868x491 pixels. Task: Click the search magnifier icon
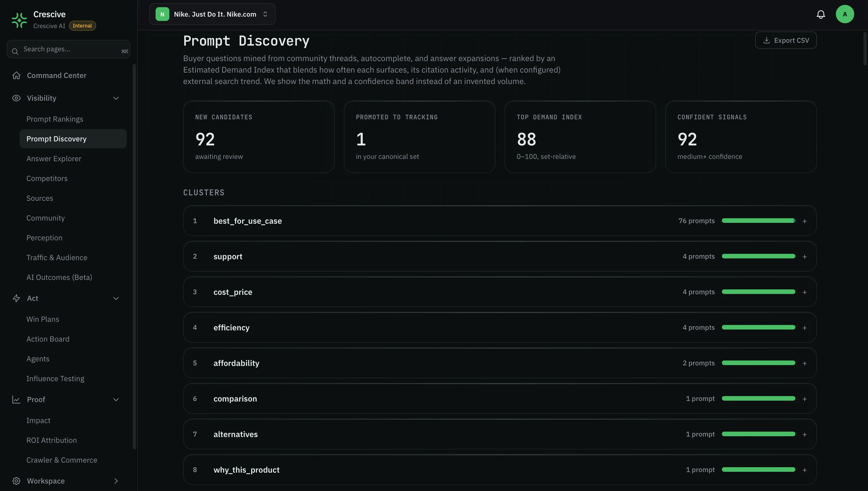(x=15, y=51)
